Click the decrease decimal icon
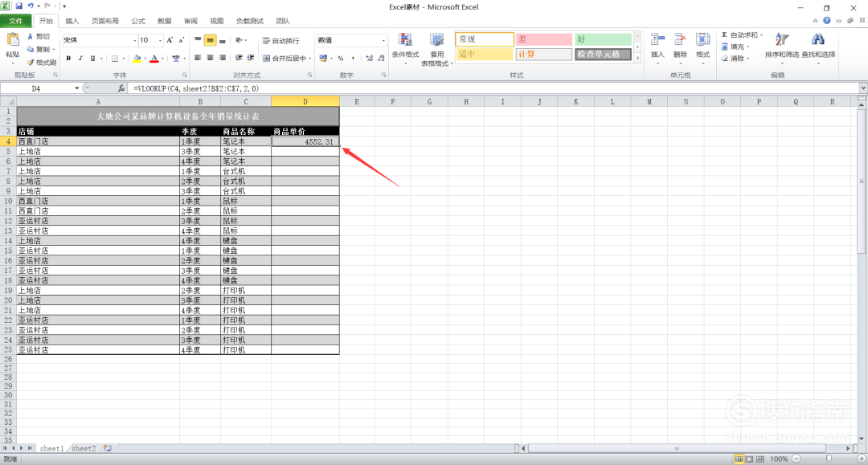Viewport: 868px width, 465px height. (x=382, y=58)
